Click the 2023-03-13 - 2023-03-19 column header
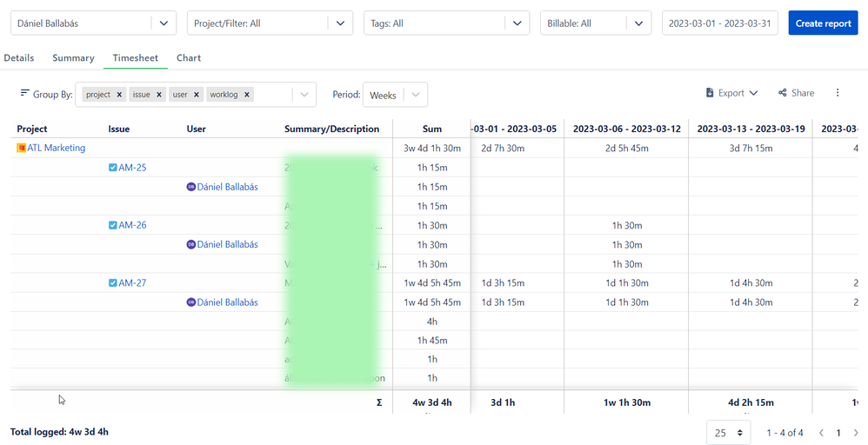 [750, 129]
